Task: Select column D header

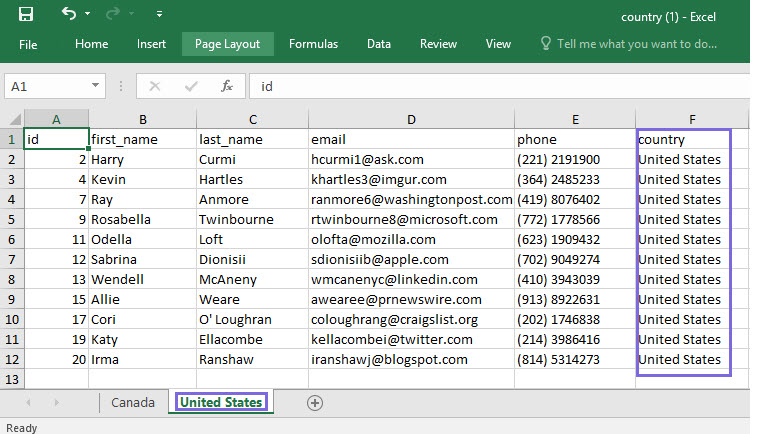Action: tap(411, 119)
